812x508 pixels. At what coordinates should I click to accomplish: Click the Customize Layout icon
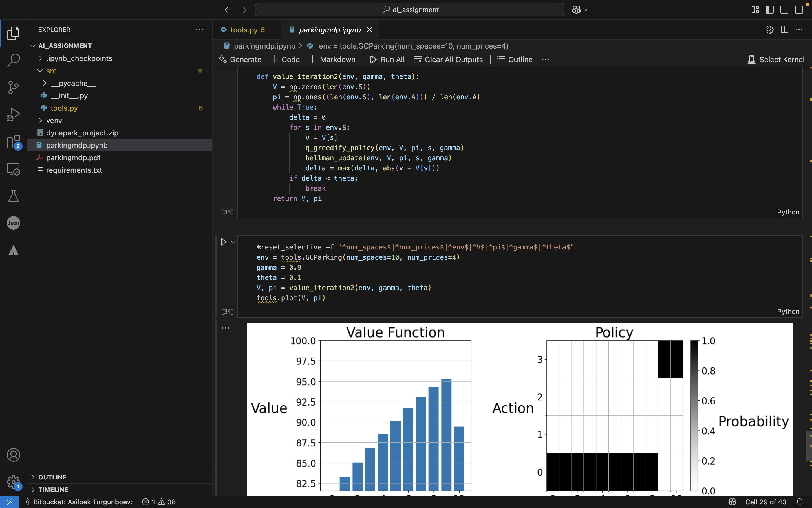[755, 10]
